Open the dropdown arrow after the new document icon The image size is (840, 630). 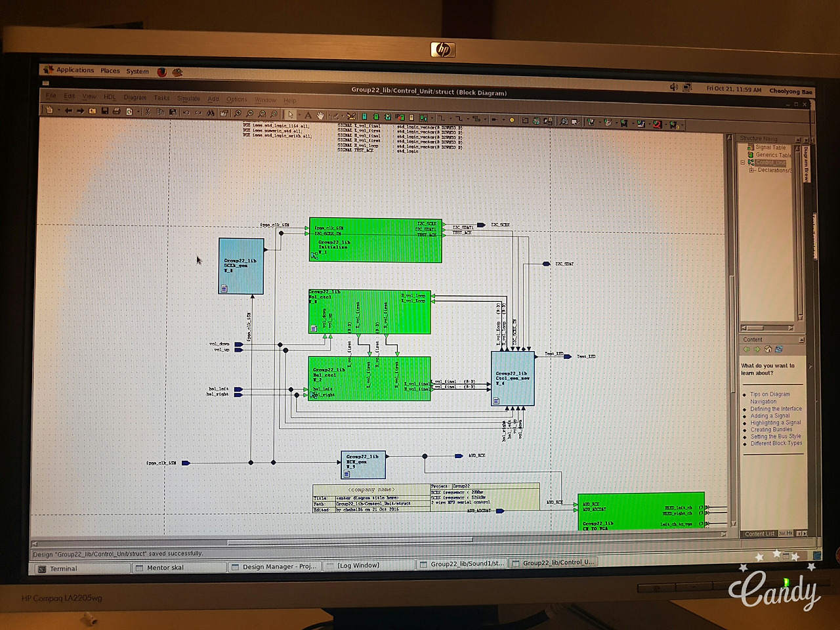pyautogui.click(x=58, y=111)
